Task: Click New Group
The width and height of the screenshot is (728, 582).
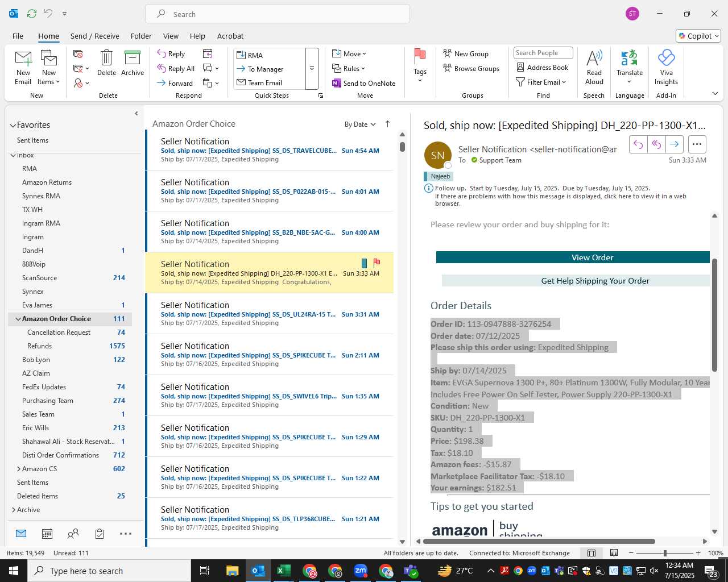Action: [466, 53]
